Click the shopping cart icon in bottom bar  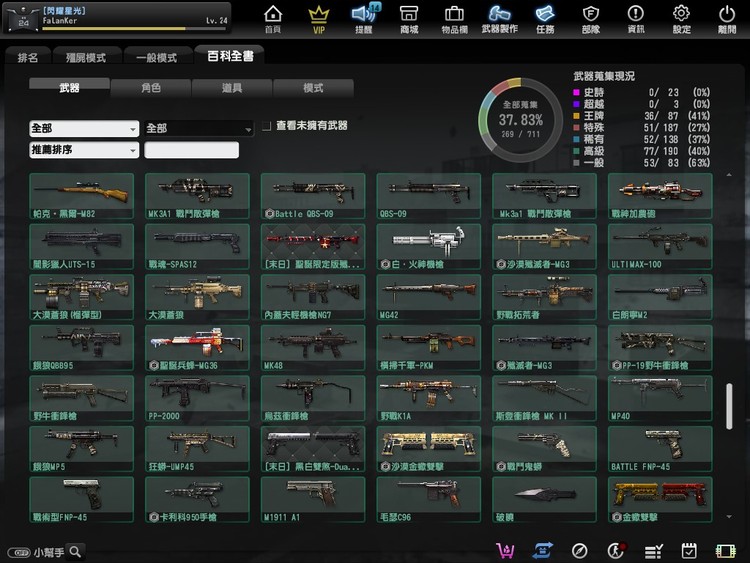point(505,551)
